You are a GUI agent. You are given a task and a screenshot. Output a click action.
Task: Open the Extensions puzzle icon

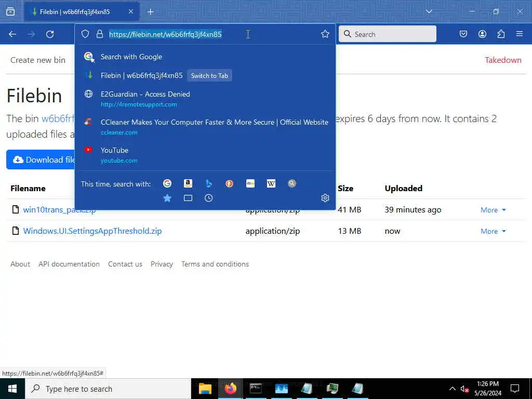(501, 34)
